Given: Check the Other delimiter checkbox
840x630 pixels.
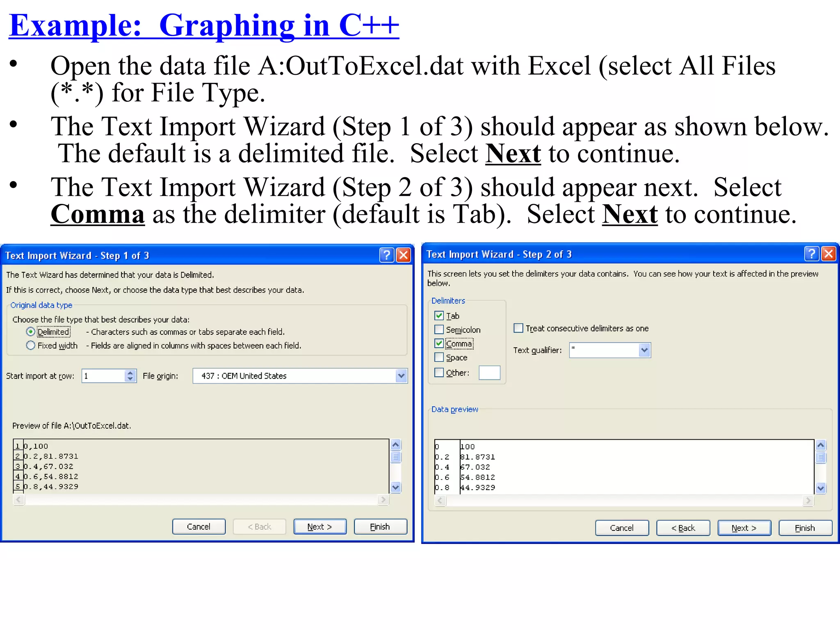Looking at the screenshot, I should click(x=439, y=372).
